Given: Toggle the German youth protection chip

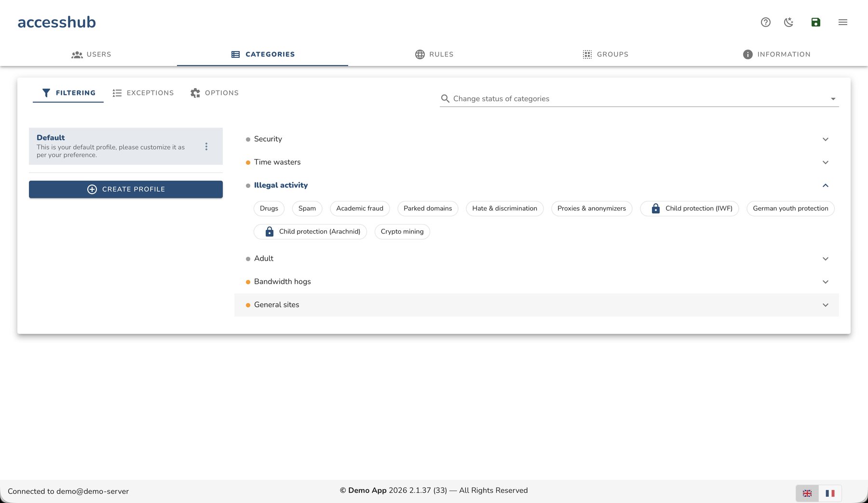Looking at the screenshot, I should pyautogui.click(x=790, y=209).
